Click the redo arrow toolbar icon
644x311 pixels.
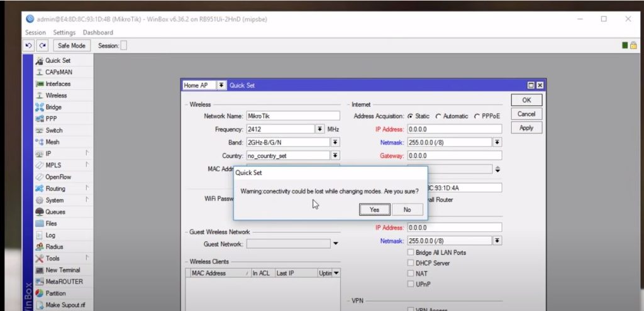(43, 45)
